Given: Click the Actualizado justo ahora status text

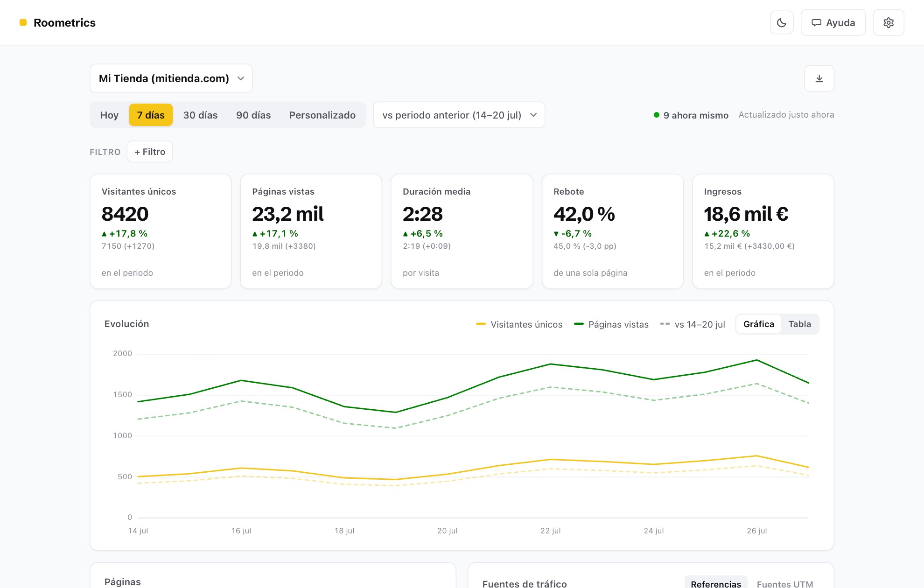Looking at the screenshot, I should click(786, 115).
